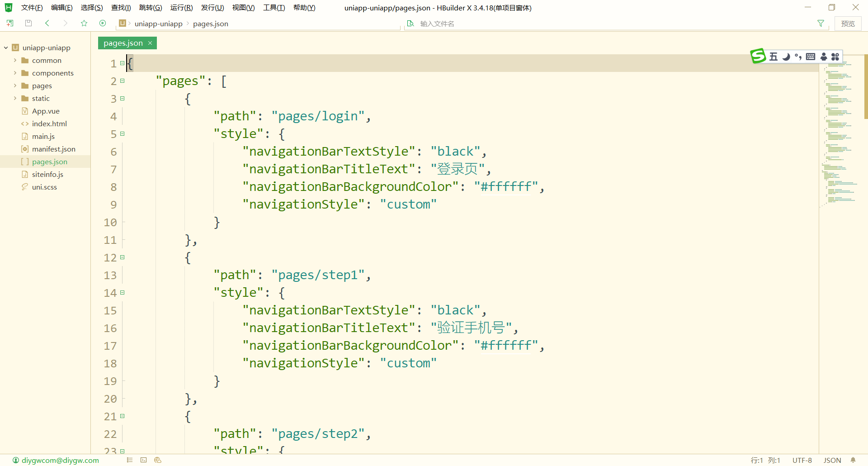Open manifest.json in the project tree
Image resolution: width=868 pixels, height=466 pixels.
click(x=54, y=149)
